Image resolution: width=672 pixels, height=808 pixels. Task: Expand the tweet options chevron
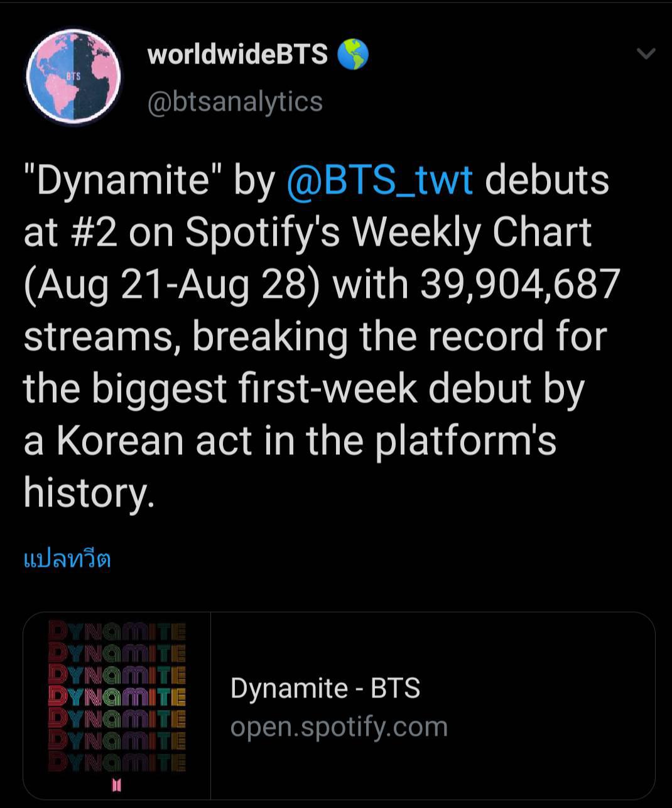click(646, 54)
